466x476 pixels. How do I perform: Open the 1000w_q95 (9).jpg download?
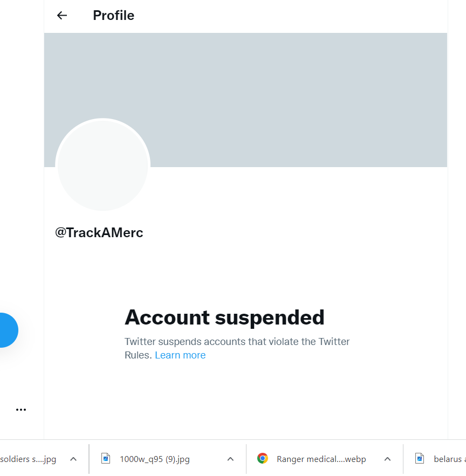[154, 459]
